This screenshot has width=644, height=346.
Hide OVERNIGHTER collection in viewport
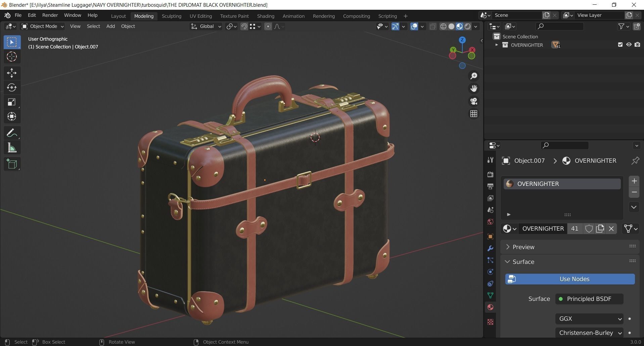pos(629,45)
